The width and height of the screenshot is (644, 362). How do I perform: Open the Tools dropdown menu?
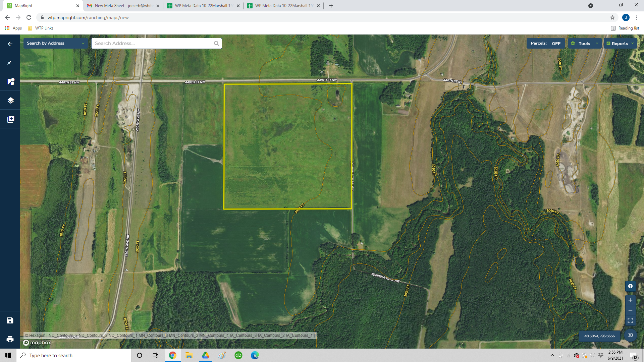click(x=585, y=43)
